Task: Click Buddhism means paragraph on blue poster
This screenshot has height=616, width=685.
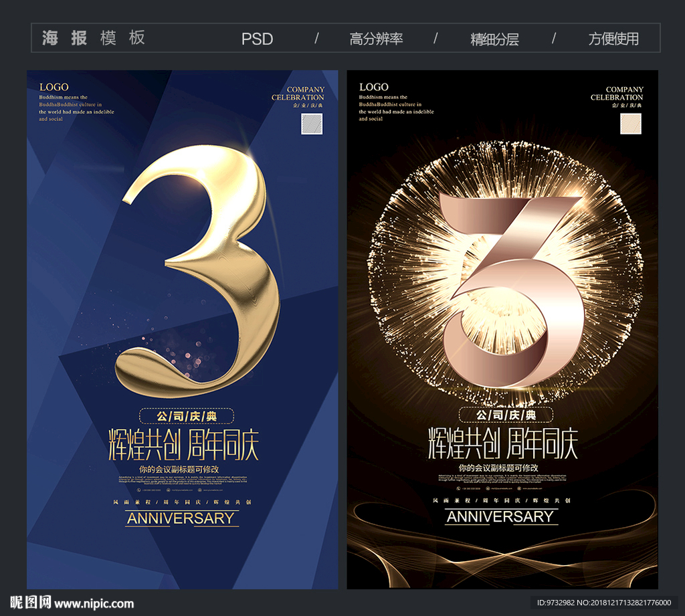Action: point(76,108)
